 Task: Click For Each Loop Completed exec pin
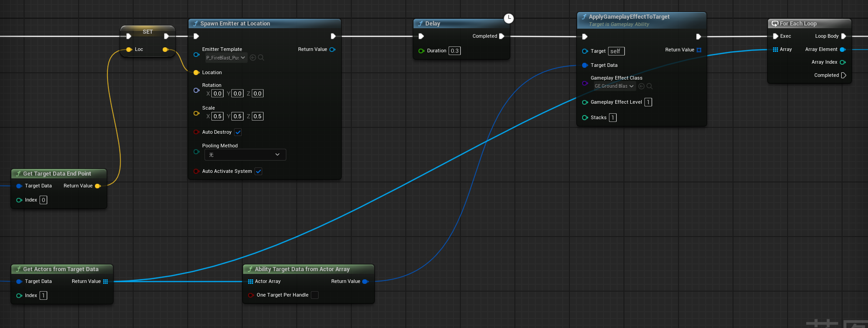point(844,75)
